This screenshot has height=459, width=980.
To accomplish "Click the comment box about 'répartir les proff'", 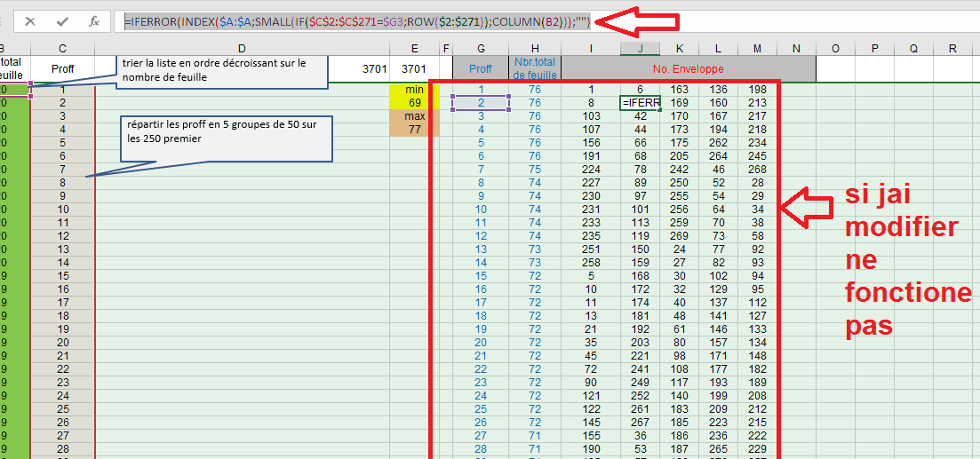I will [x=226, y=138].
